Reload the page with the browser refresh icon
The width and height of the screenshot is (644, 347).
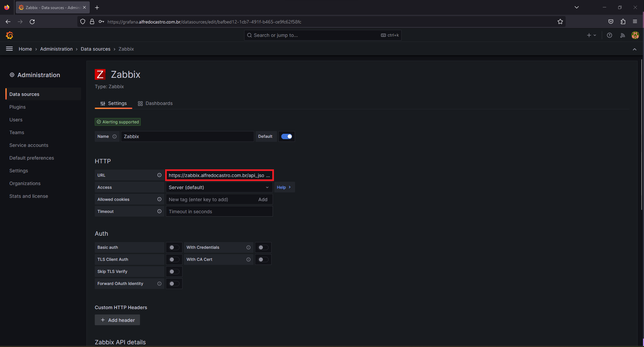pos(32,22)
